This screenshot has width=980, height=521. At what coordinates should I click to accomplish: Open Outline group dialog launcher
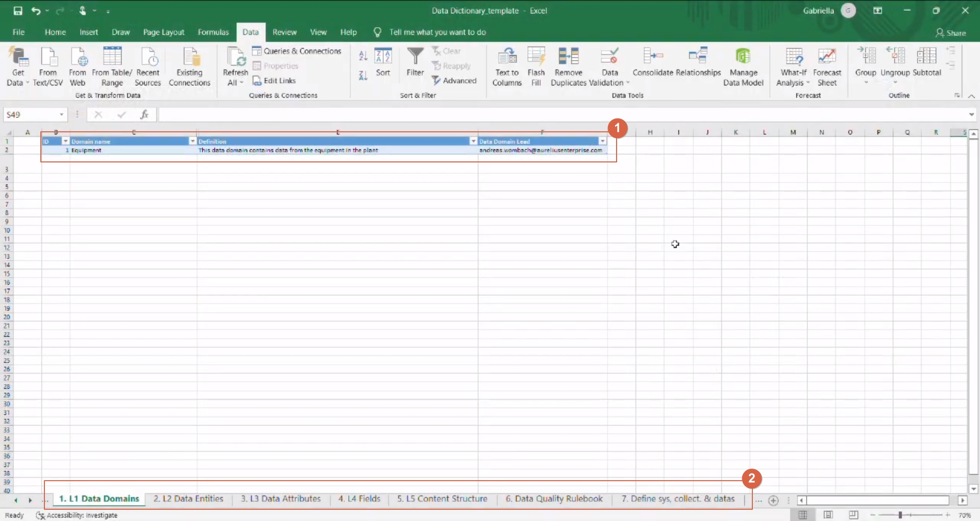tap(957, 96)
